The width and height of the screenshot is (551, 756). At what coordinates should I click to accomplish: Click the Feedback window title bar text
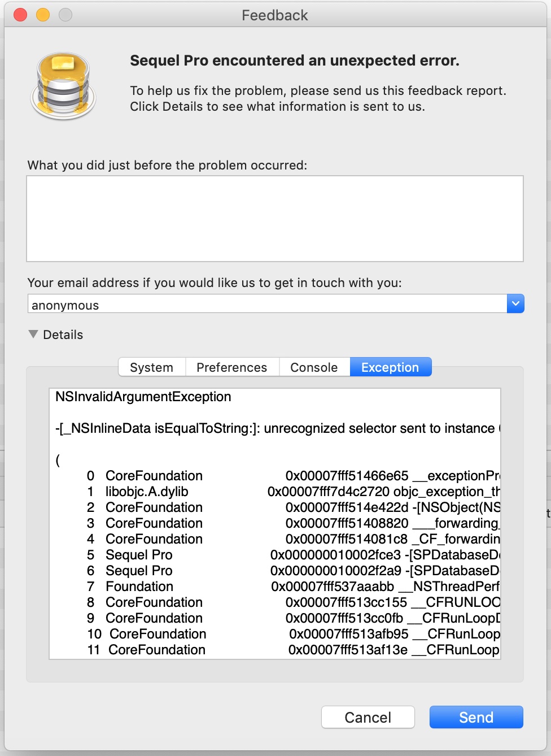tap(275, 15)
